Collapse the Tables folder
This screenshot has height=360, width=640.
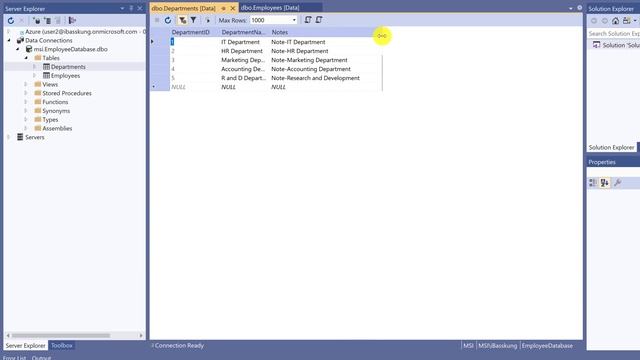point(26,58)
